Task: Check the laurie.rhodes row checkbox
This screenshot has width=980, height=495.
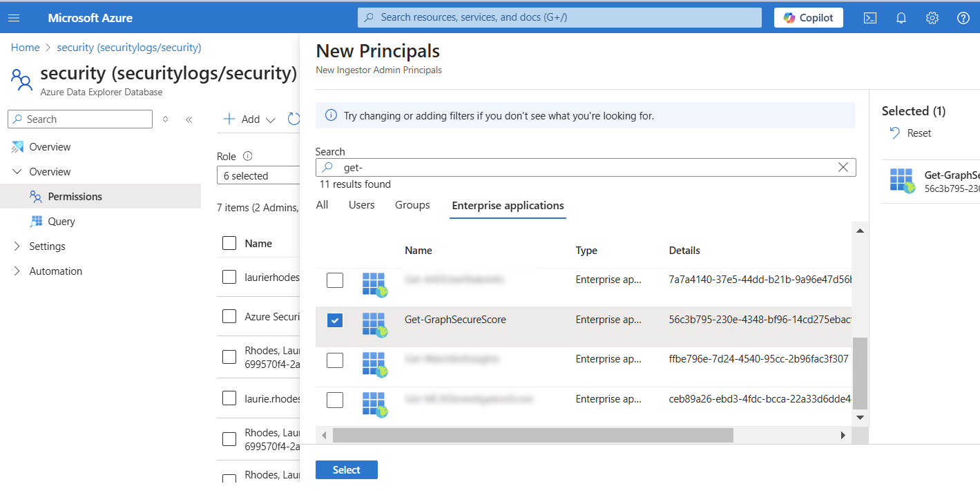Action: coord(229,398)
